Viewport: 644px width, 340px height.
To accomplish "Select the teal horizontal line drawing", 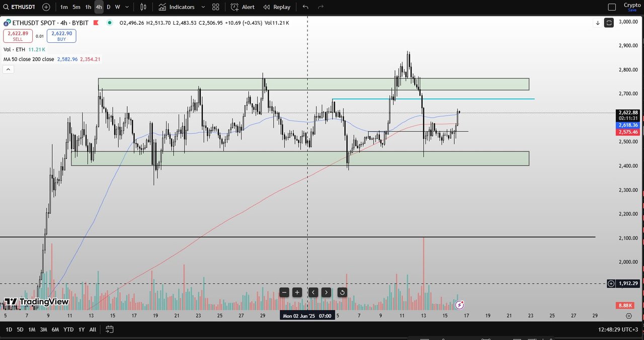I will (x=433, y=99).
